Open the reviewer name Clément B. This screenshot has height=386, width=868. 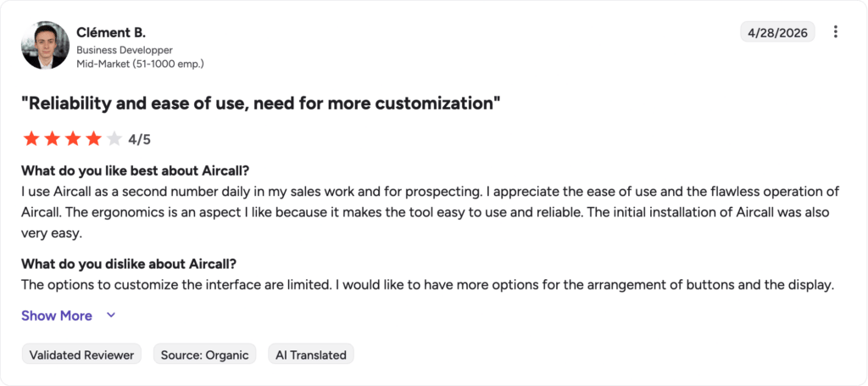(111, 32)
